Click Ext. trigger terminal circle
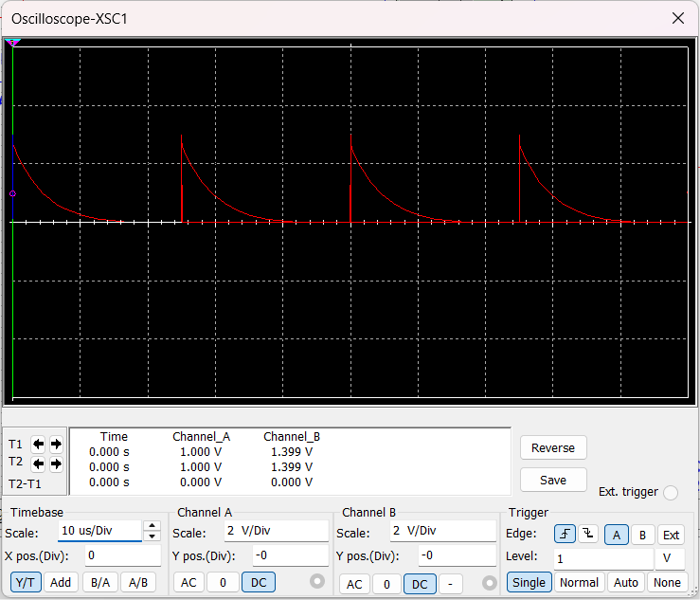Screen dimensions: 700x600 [671, 493]
